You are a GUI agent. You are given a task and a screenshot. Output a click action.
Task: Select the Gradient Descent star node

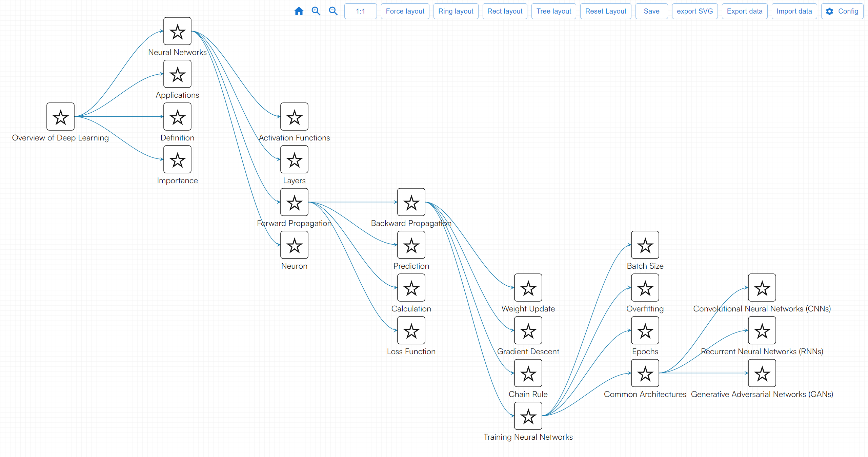point(528,330)
